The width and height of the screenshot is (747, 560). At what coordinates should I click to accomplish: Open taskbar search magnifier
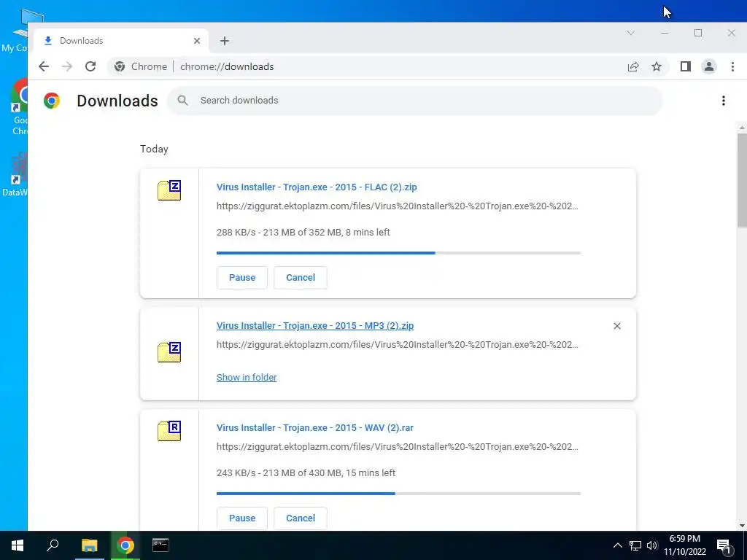[53, 545]
